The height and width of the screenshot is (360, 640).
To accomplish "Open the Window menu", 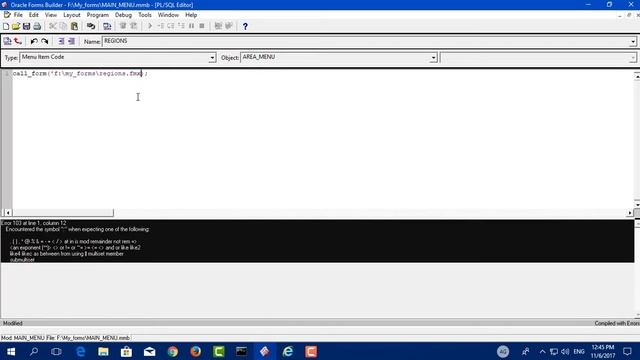I will [168, 15].
